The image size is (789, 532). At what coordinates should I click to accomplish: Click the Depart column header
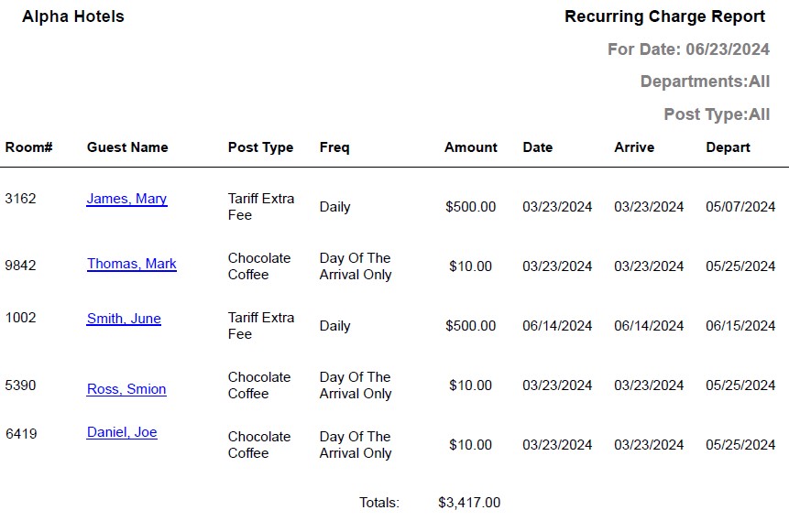[x=727, y=147]
